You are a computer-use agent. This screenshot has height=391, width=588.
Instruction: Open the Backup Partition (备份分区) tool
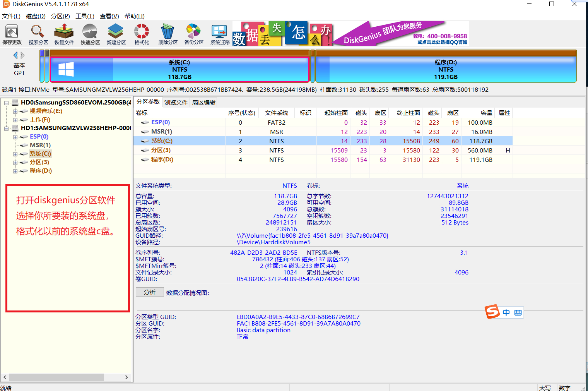(194, 34)
